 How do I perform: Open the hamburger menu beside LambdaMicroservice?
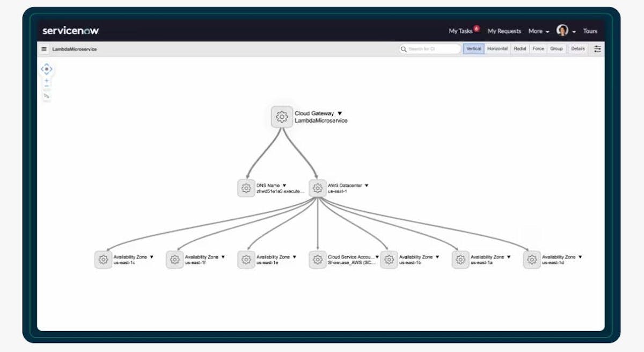43,48
